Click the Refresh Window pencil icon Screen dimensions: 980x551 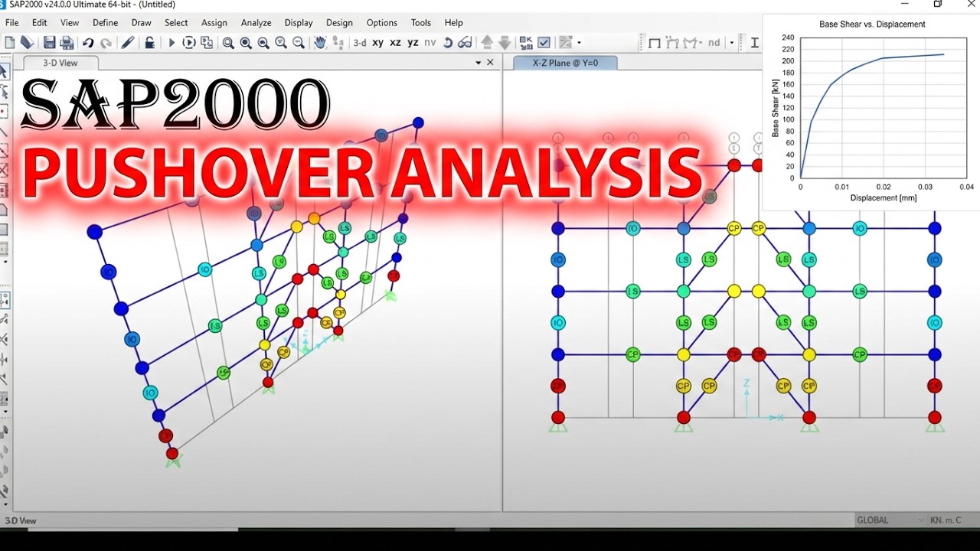click(x=128, y=43)
